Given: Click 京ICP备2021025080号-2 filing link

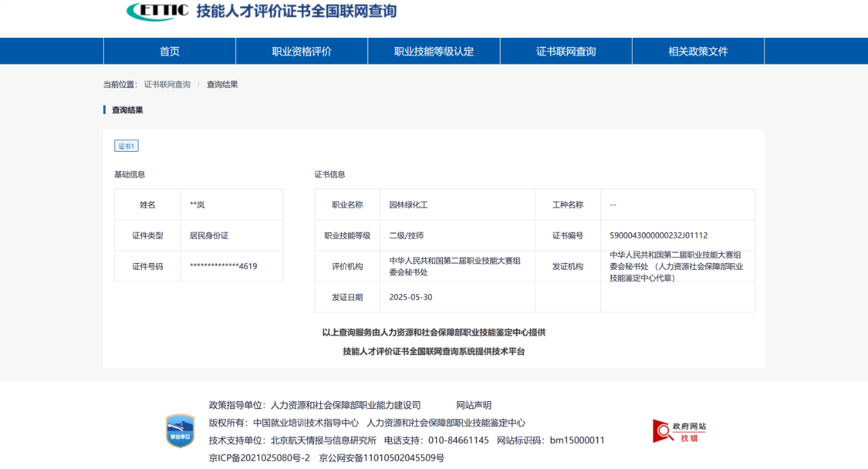Looking at the screenshot, I should click(x=259, y=458).
